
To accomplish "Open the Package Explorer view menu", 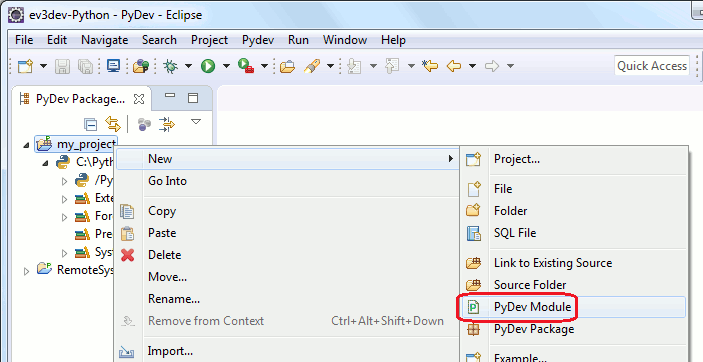I will coord(196,121).
